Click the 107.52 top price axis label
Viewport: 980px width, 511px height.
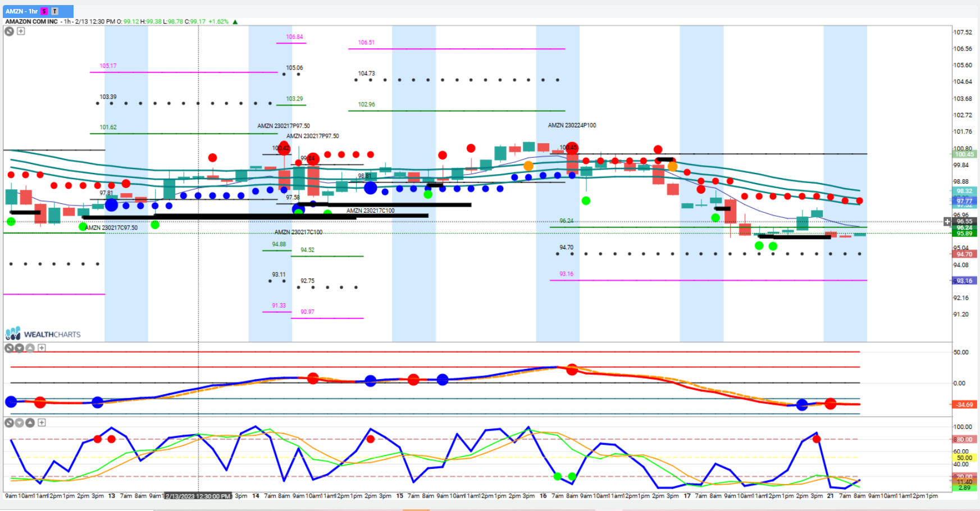click(x=963, y=32)
